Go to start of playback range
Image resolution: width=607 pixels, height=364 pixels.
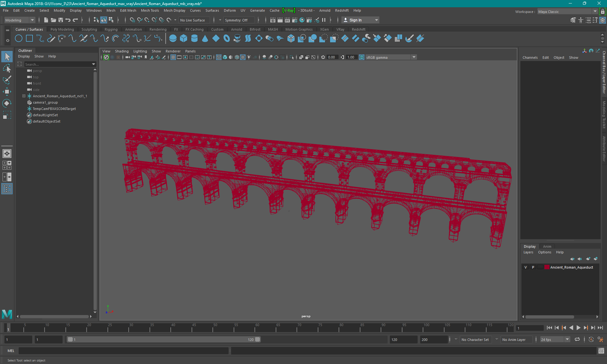pyautogui.click(x=549, y=328)
